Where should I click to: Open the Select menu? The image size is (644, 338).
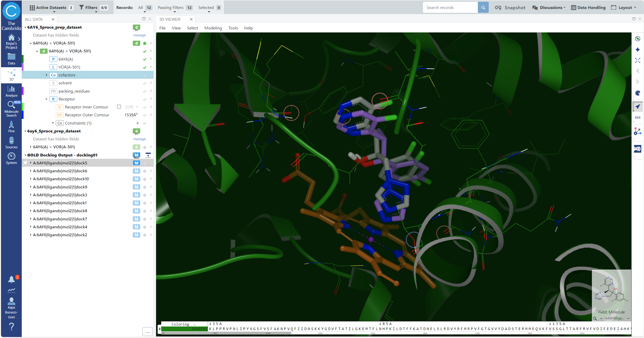192,28
